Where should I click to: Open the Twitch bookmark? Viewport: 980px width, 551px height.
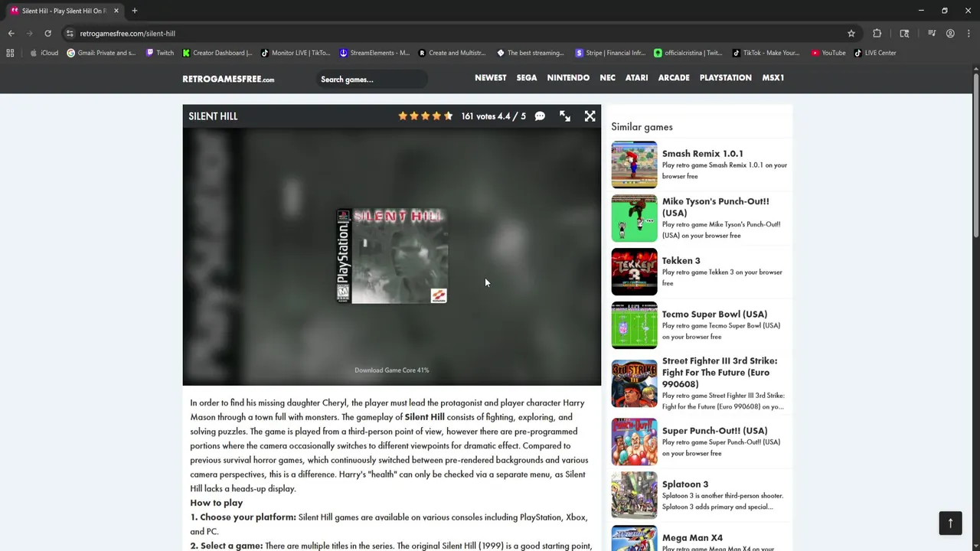tap(160, 53)
